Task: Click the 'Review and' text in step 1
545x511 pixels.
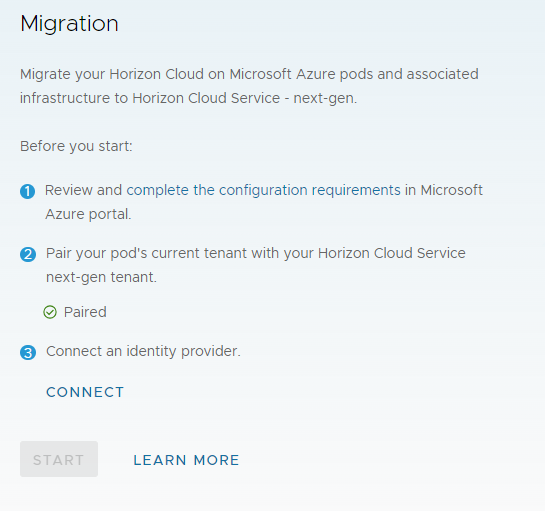Action: [x=83, y=190]
